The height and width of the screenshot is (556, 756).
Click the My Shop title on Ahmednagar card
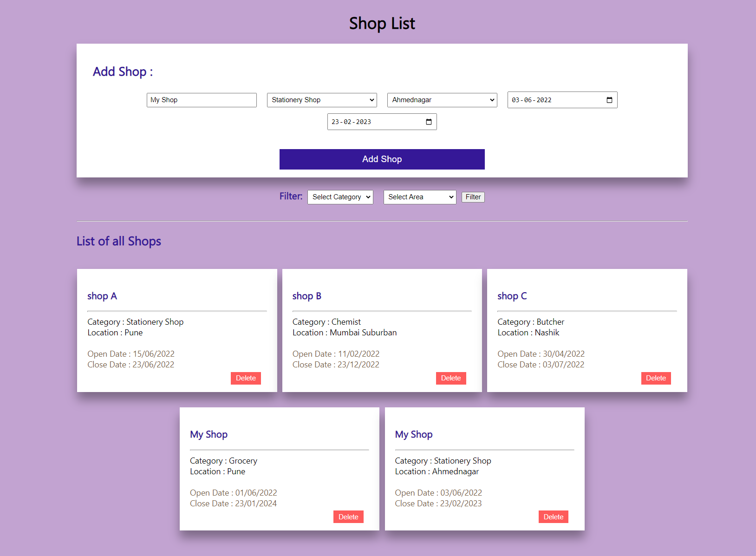(414, 435)
